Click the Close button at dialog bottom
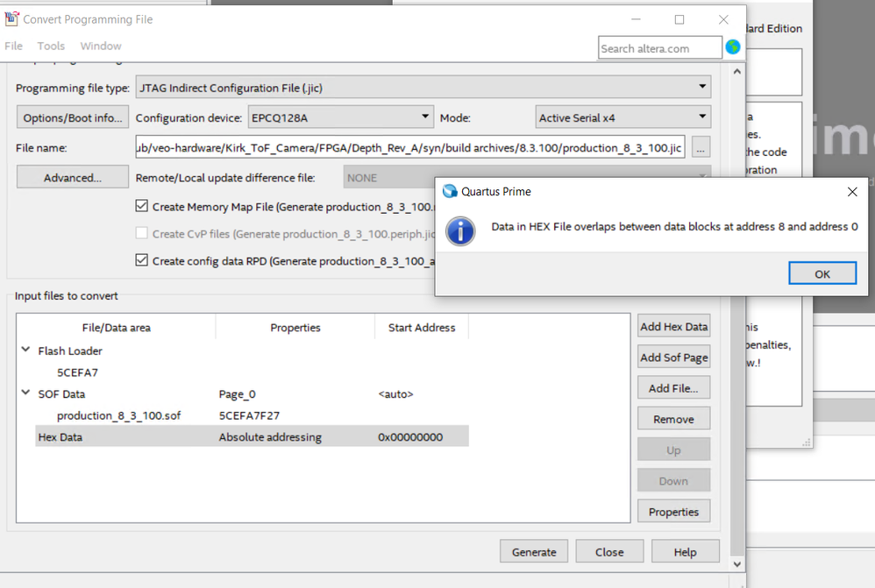Screen dimensions: 875x588 609,552
